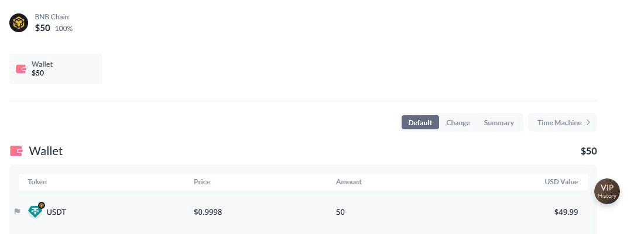Select the Wallet $50 card
The image size is (644, 234).
coord(56,69)
